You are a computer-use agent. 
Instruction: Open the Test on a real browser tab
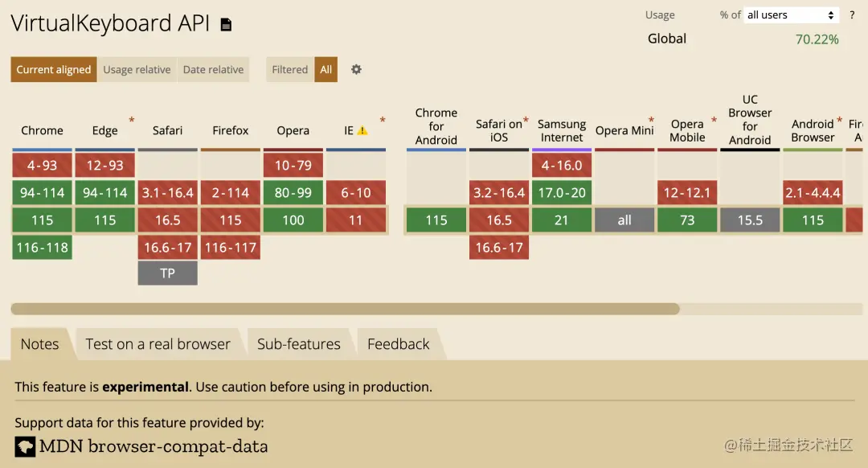click(x=158, y=344)
